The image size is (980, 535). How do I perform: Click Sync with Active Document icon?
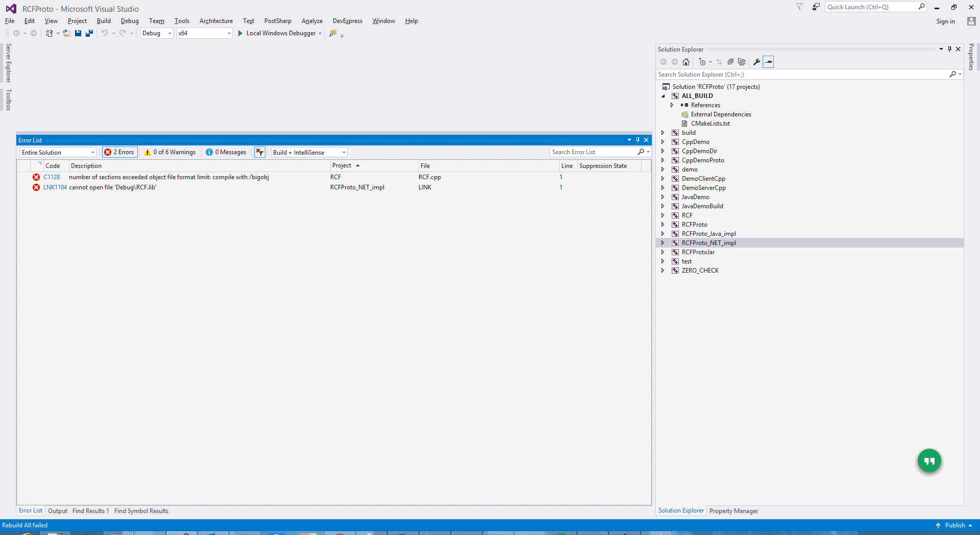(x=719, y=62)
